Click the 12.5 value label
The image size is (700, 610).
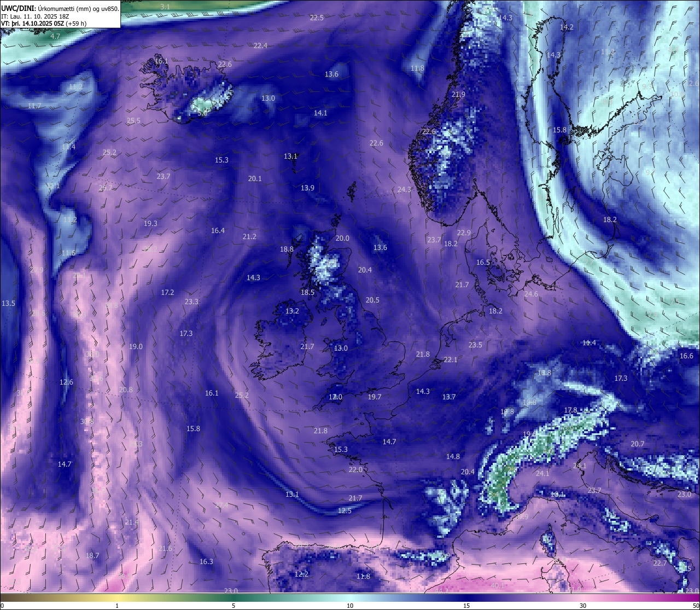(x=345, y=511)
